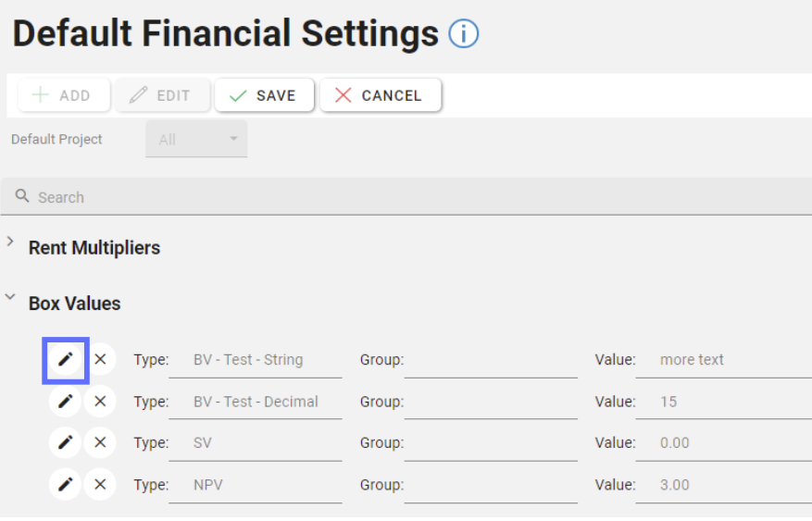Click the Group field in the SV row
The image size is (812, 521).
click(491, 443)
